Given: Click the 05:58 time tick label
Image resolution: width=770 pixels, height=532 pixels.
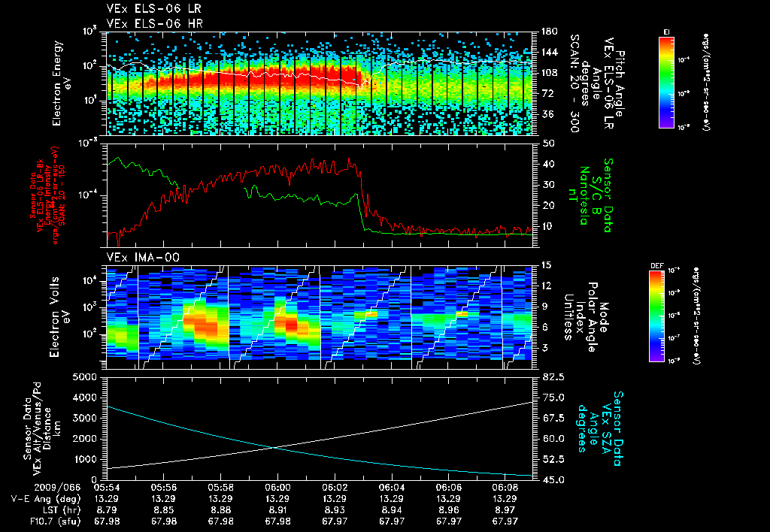Looking at the screenshot, I should [x=221, y=488].
